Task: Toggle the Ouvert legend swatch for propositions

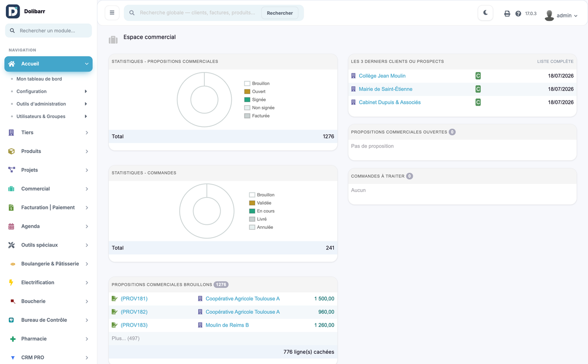Action: [247, 92]
